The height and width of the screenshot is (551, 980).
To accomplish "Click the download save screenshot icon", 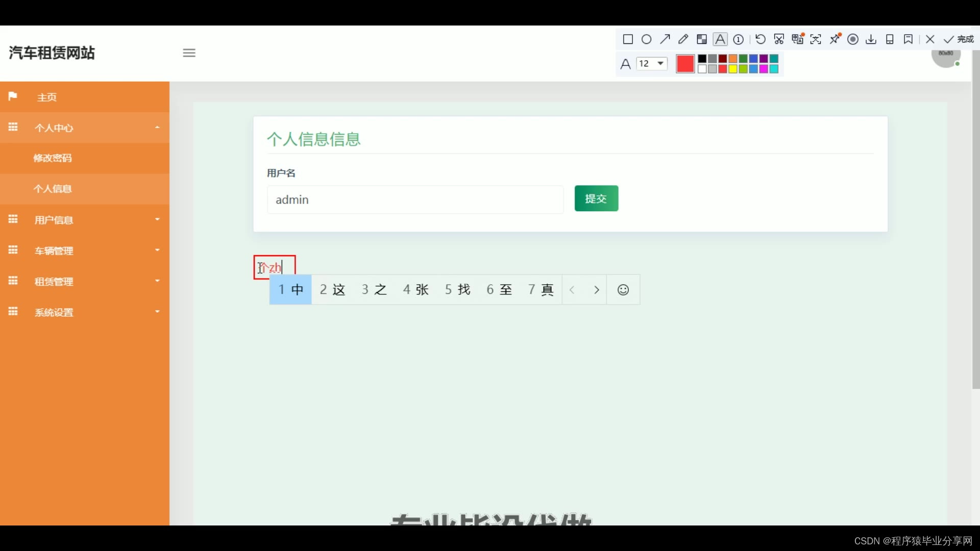I will point(871,39).
